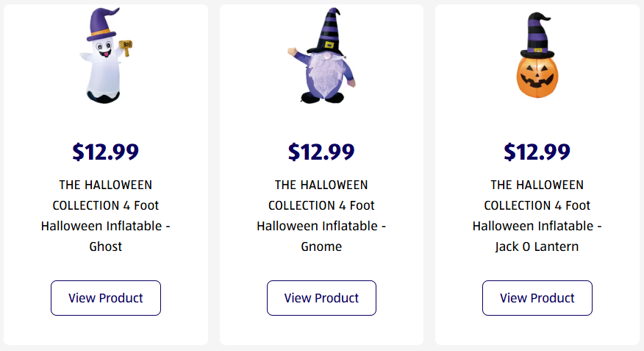Image resolution: width=644 pixels, height=351 pixels.
Task: View Product for the Jack O Lantern
Action: 537,298
